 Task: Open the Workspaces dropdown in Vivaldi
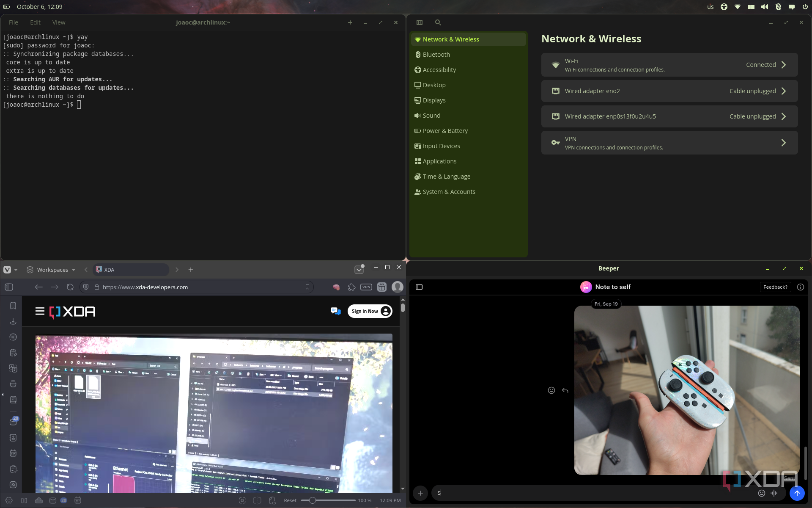pos(51,270)
